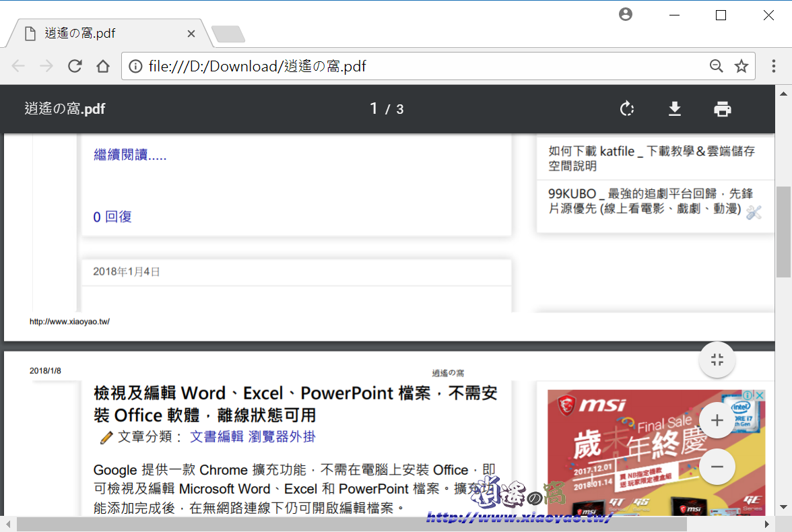Open the 99KUBO article link
Image resolution: width=792 pixels, height=532 pixels.
point(651,201)
